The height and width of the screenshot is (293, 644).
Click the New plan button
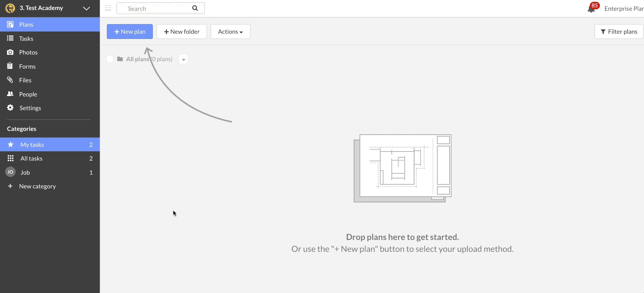pos(130,32)
